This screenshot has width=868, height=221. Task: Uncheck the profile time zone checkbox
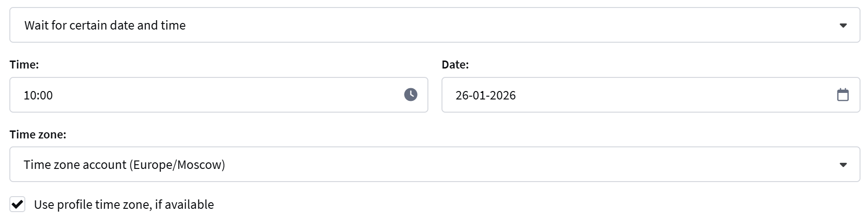tap(17, 205)
